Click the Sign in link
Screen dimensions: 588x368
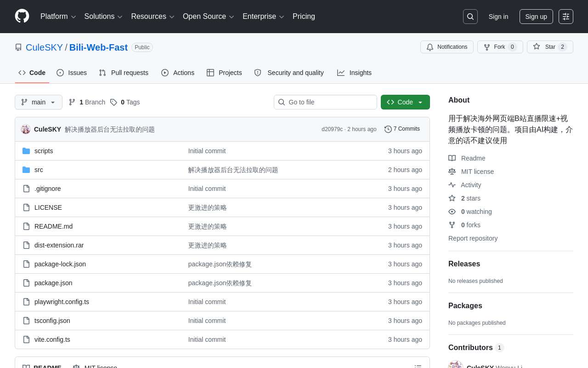[498, 17]
